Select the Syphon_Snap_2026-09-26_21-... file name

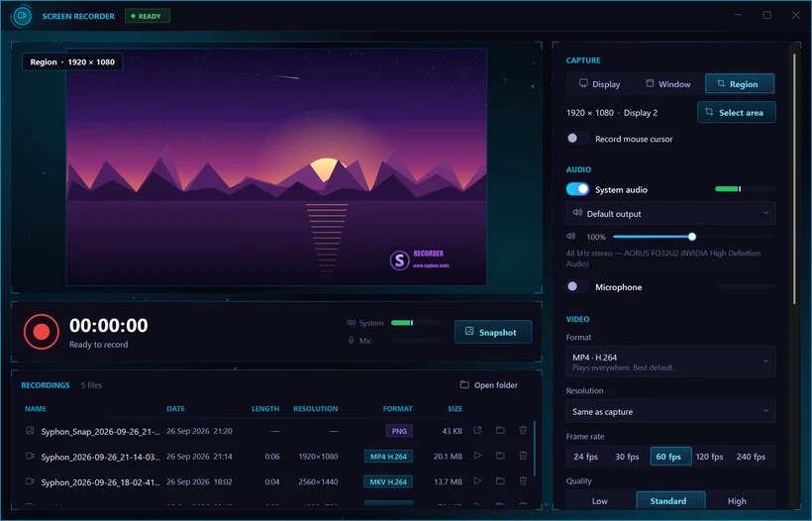pos(100,431)
